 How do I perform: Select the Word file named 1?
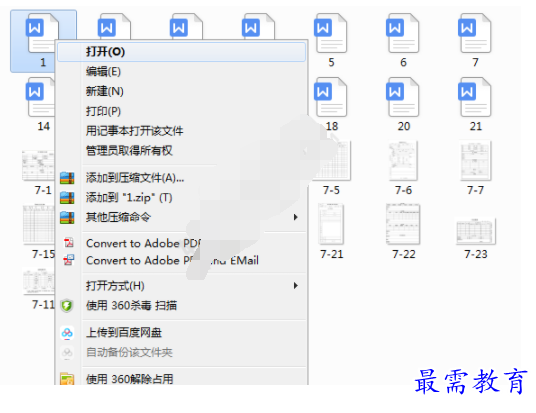[43, 41]
